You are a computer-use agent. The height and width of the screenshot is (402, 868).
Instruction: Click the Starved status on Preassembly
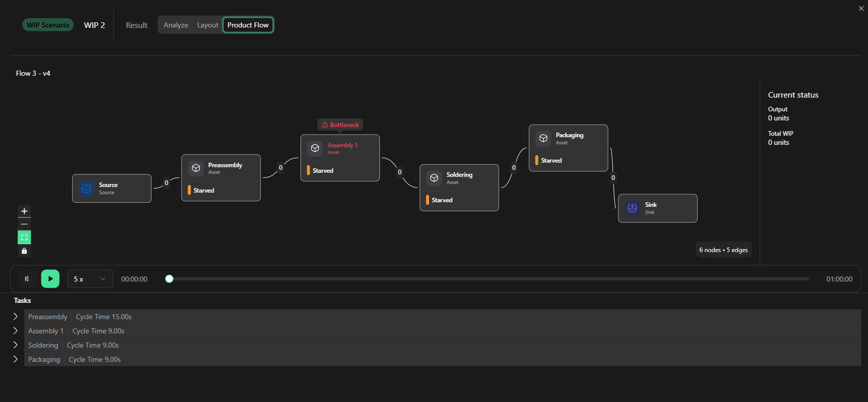click(204, 190)
